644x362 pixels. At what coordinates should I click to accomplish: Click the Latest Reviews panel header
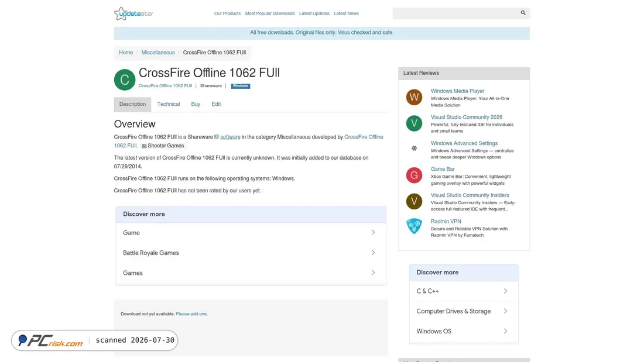[x=464, y=74]
